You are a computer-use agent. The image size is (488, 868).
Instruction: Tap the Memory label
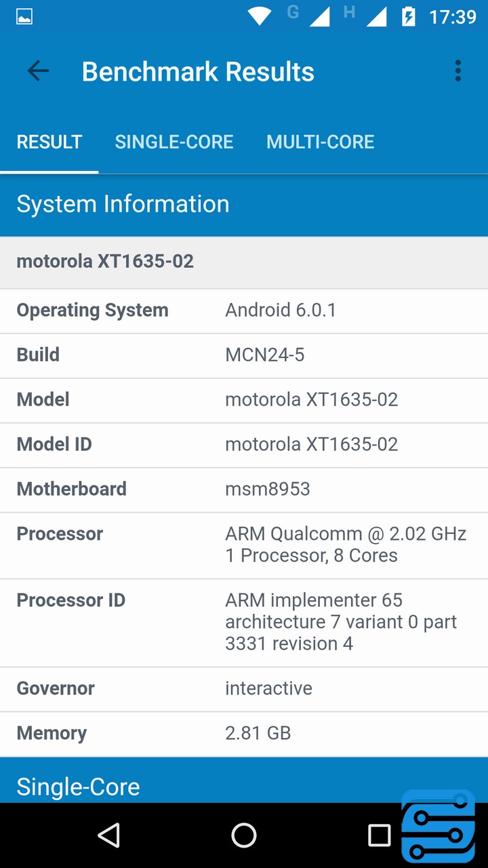pyautogui.click(x=52, y=733)
